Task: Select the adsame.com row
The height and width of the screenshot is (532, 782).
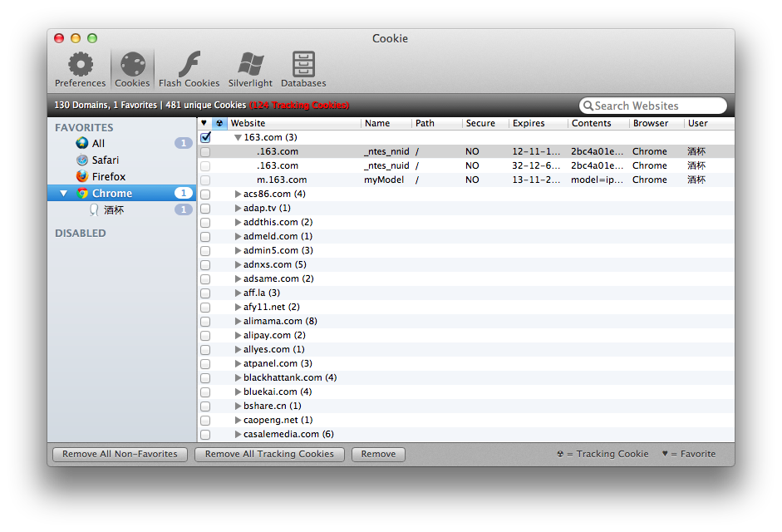Action: [x=466, y=278]
